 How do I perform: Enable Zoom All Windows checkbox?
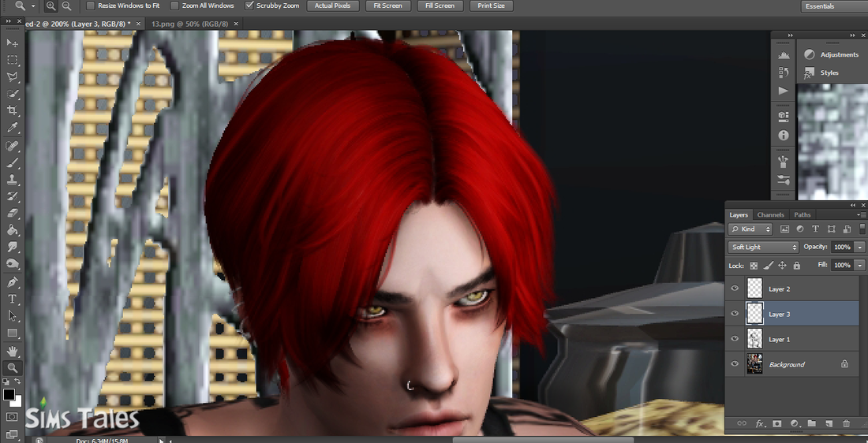[x=174, y=6]
